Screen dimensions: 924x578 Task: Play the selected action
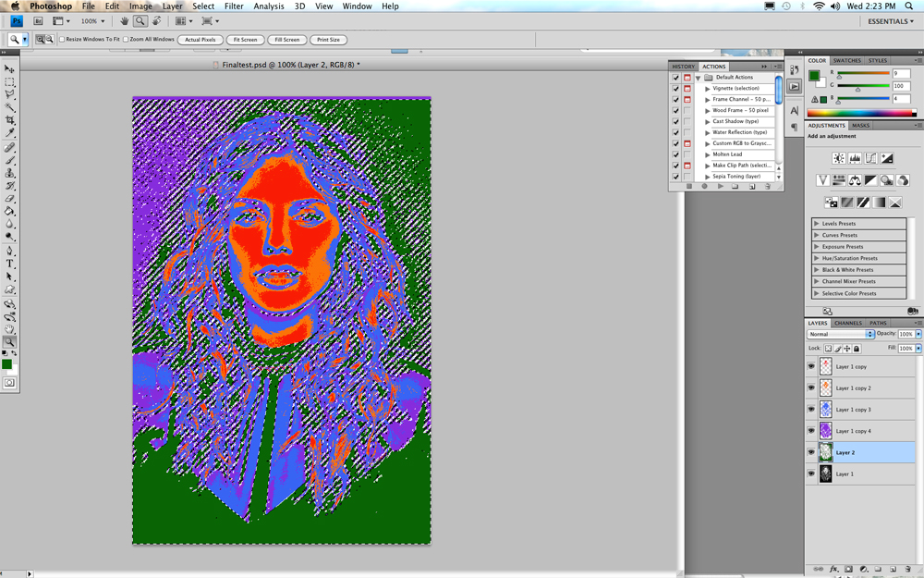point(720,187)
